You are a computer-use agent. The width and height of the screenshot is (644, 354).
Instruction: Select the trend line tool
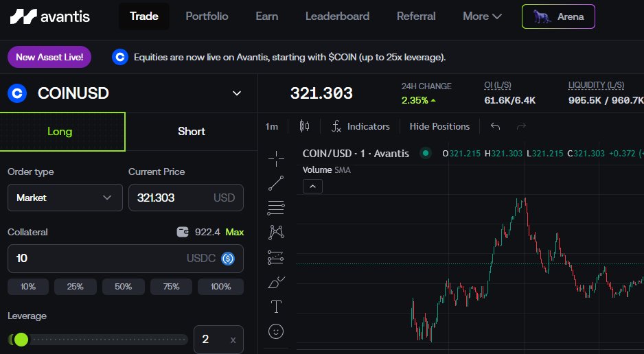point(276,183)
